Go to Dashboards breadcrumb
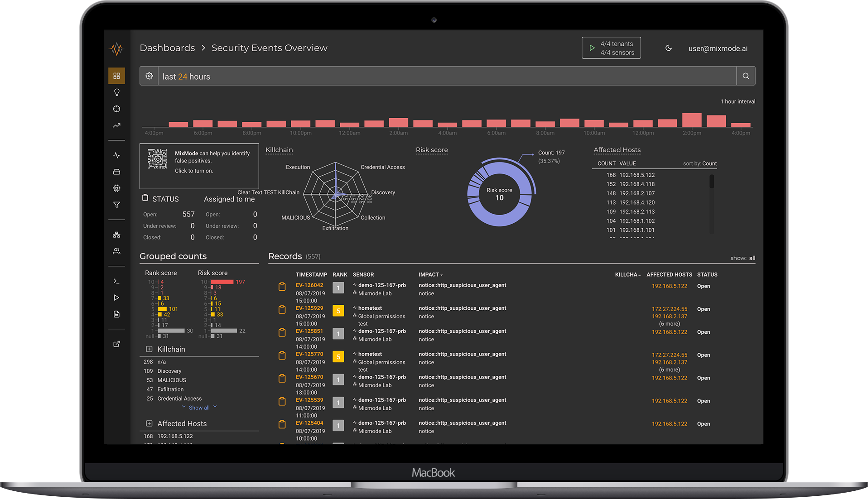 click(x=167, y=48)
